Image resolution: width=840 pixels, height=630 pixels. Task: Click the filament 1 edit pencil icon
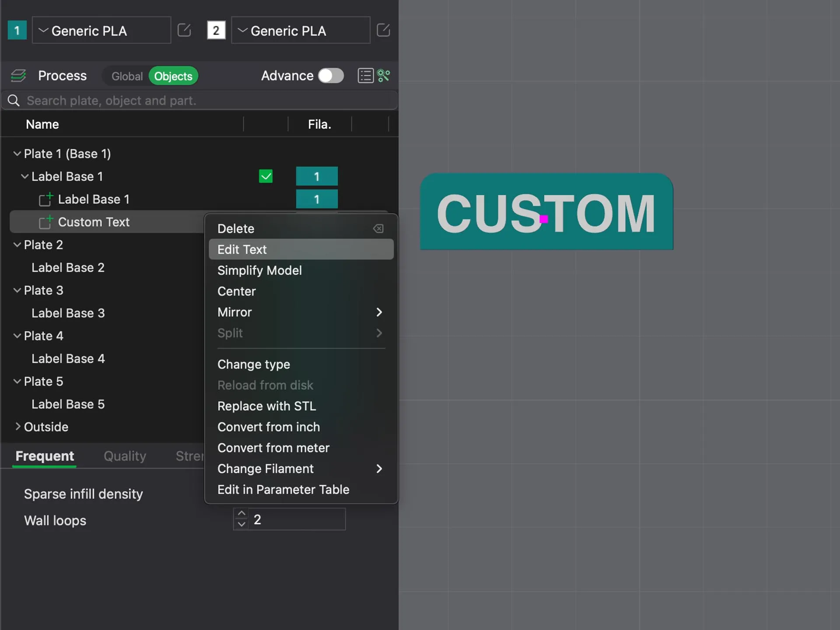pyautogui.click(x=184, y=30)
